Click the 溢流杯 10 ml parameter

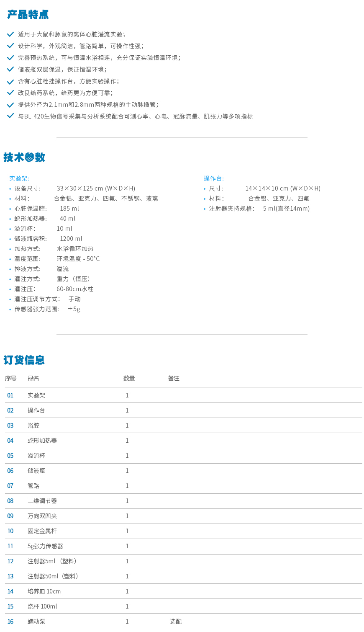click(x=43, y=229)
